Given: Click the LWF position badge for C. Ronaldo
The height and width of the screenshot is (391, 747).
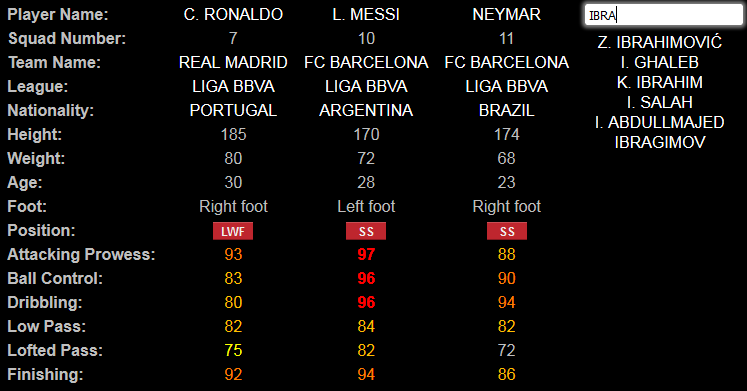Looking at the screenshot, I should tap(233, 231).
